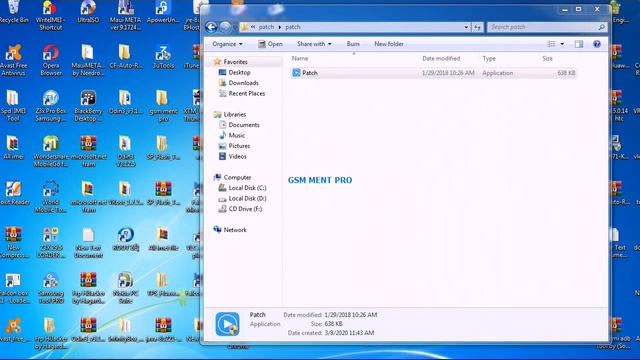Open Recent Places under Favorites

point(247,93)
